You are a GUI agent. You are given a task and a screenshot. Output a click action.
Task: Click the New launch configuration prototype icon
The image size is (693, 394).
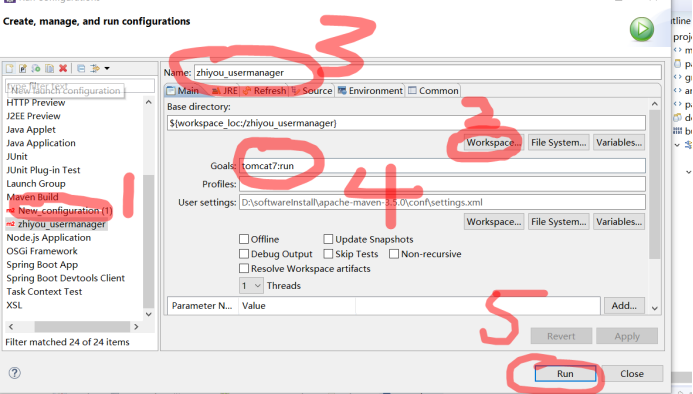coord(23,68)
